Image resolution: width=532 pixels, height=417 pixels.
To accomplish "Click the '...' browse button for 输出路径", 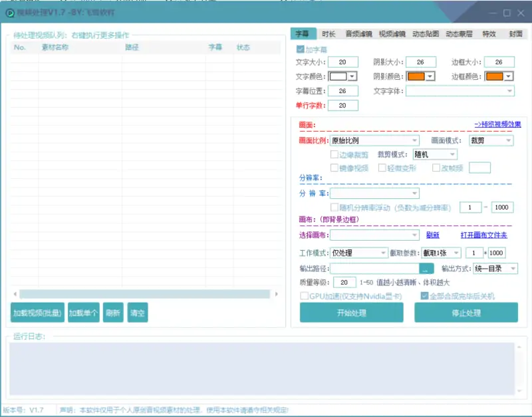I will (426, 269).
